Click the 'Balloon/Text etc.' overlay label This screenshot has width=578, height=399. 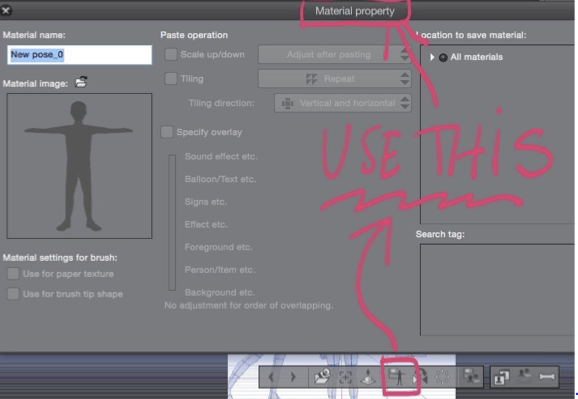(220, 179)
